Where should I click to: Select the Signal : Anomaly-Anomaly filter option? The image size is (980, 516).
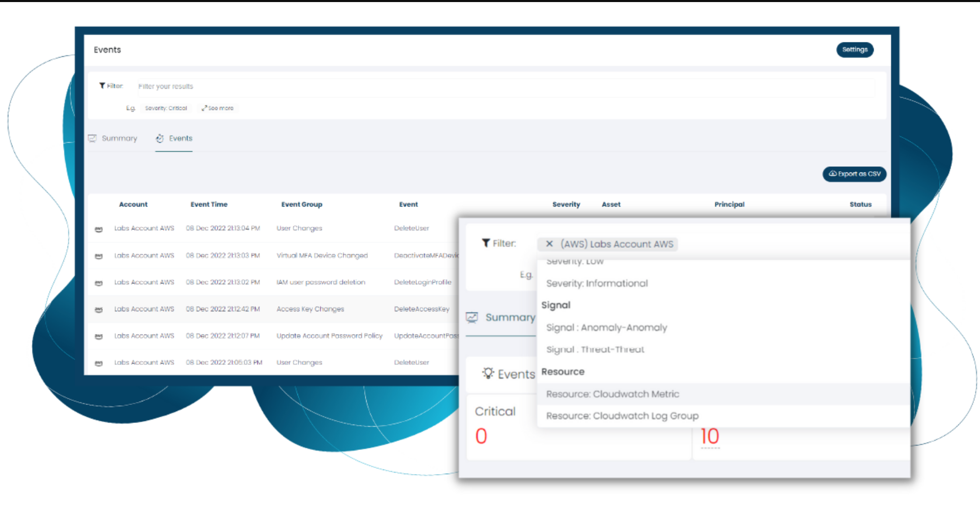click(607, 327)
